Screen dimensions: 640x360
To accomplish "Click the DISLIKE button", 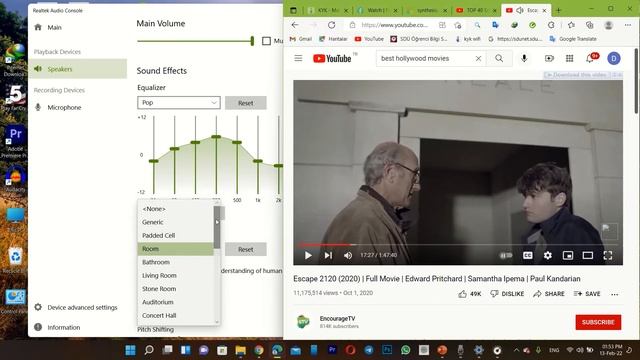I will (507, 294).
